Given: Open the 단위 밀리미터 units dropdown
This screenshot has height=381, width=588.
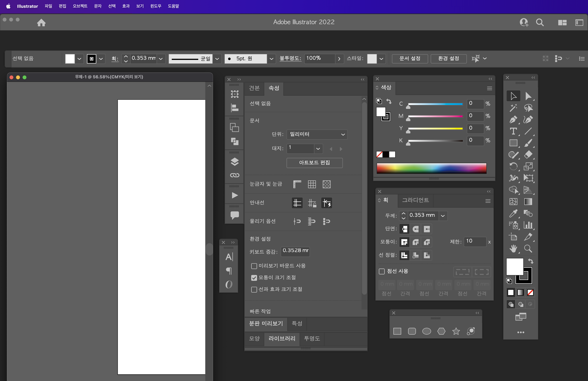Looking at the screenshot, I should point(317,135).
